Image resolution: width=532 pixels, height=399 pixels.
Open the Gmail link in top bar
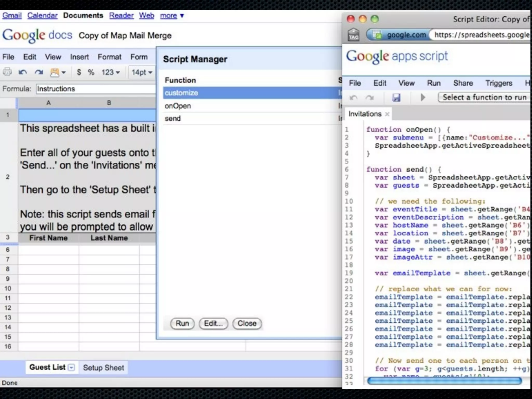[12, 16]
